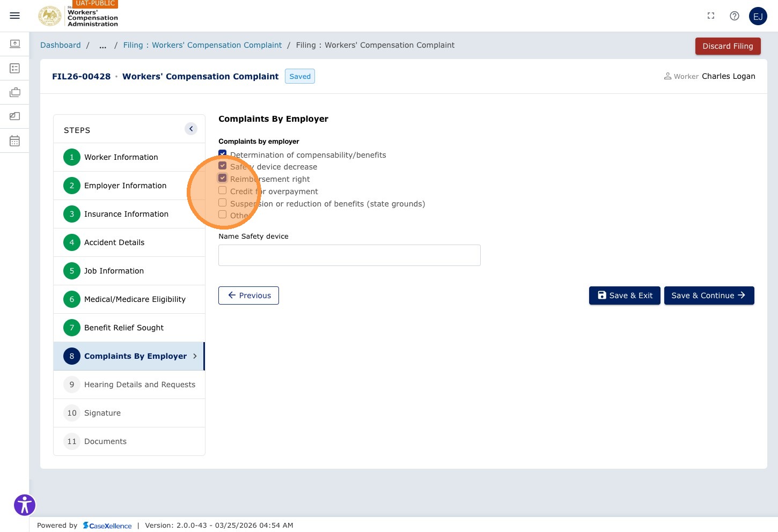Viewport: 778px width, 532px height.
Task: Go to step 3 Insurance Information
Action: (129, 214)
